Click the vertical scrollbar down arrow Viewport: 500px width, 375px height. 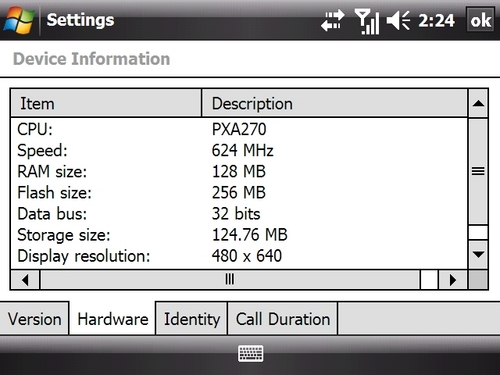coord(478,255)
